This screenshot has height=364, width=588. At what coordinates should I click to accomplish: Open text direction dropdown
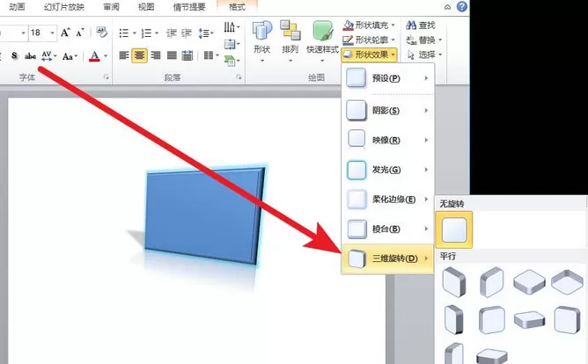click(x=232, y=27)
